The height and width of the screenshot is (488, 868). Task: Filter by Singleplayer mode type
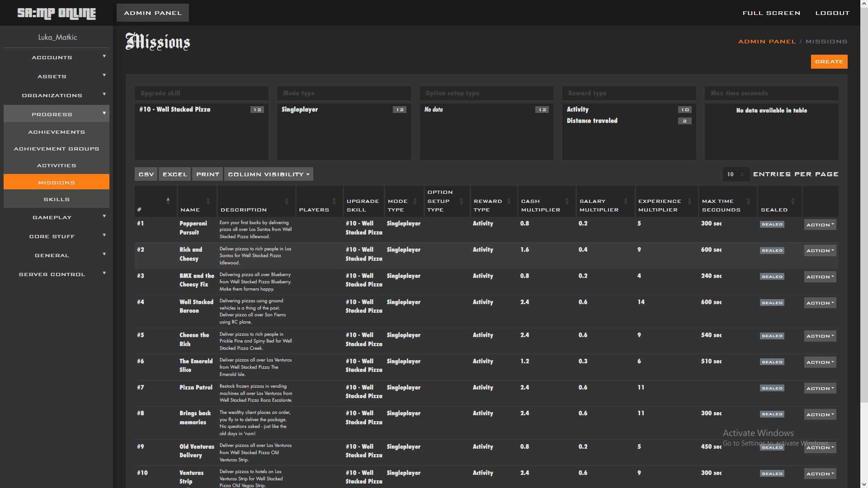299,109
